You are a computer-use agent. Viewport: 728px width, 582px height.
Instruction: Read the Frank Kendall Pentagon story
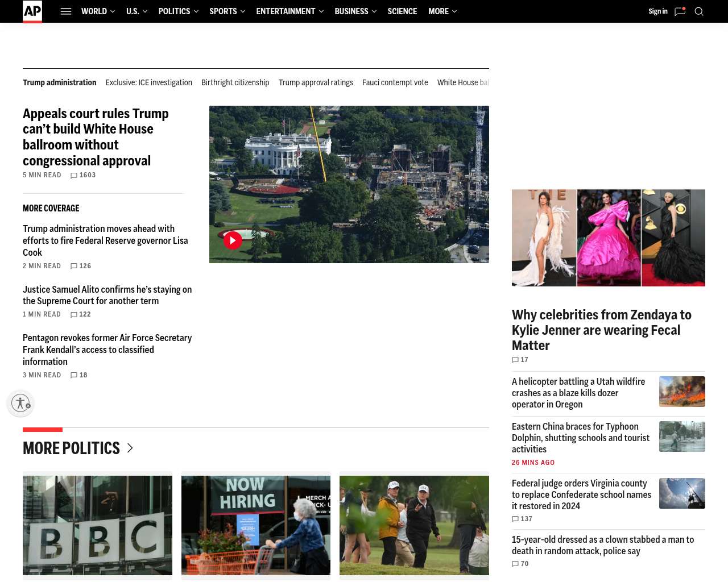[x=107, y=350]
